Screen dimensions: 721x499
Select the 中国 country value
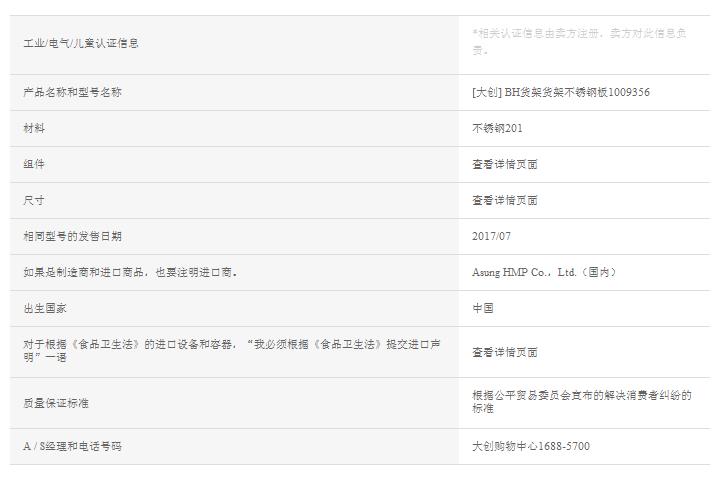tap(483, 308)
